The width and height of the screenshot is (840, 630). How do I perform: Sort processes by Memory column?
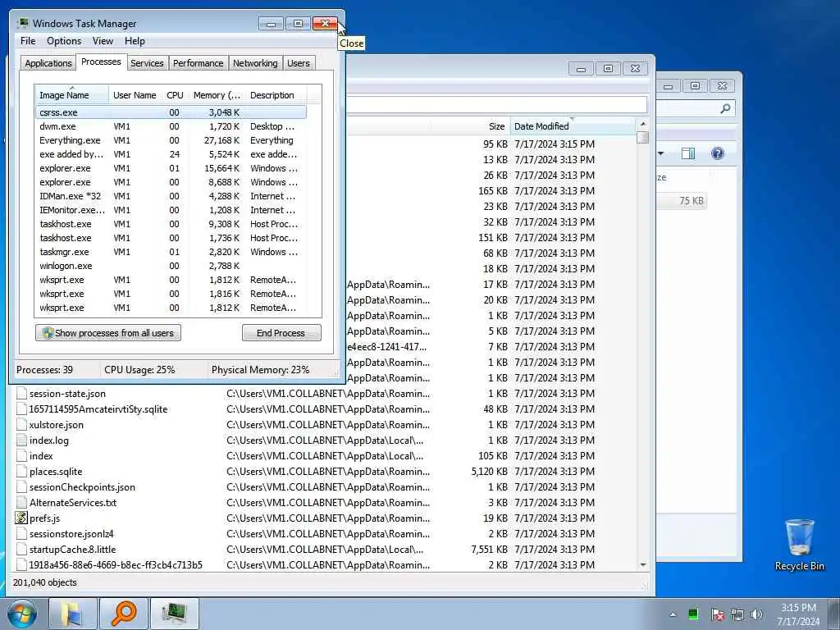point(217,95)
